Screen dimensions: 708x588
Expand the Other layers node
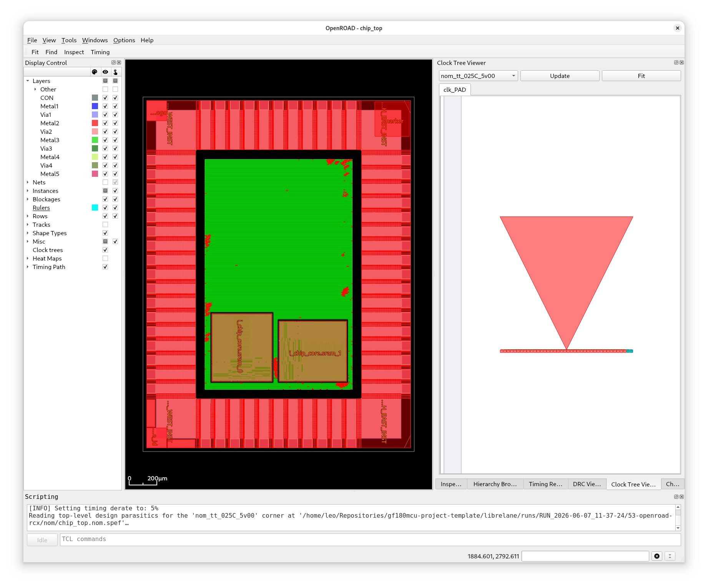(35, 89)
